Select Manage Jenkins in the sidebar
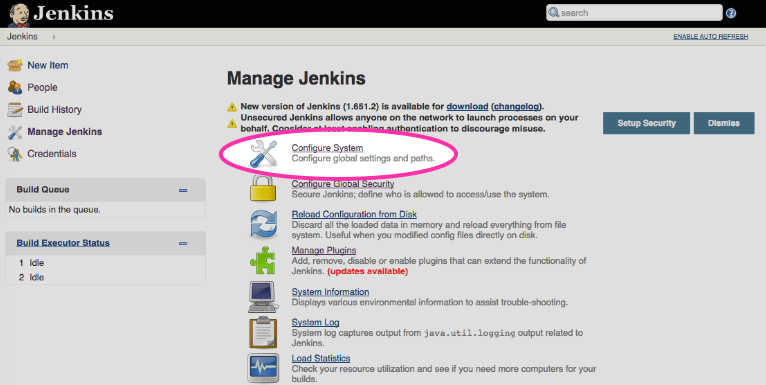 pyautogui.click(x=64, y=131)
